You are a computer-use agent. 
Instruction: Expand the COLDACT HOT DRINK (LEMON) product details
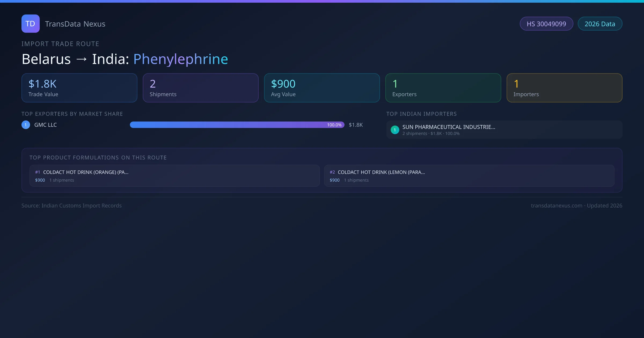point(470,176)
